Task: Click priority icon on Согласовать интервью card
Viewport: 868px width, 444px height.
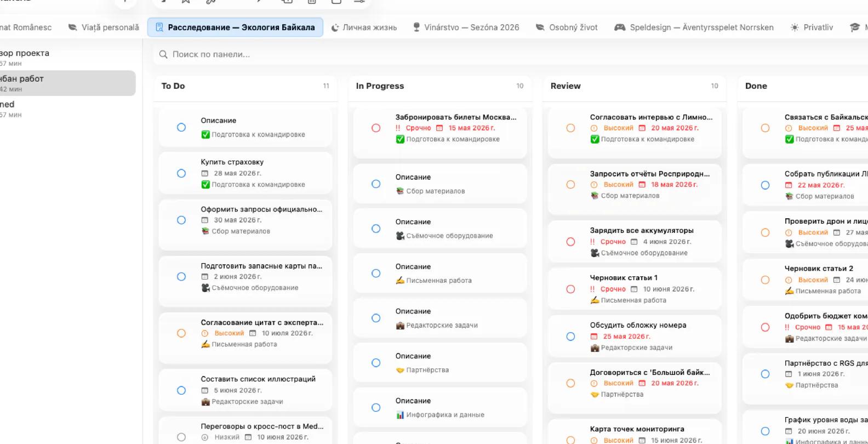Action: [x=594, y=128]
